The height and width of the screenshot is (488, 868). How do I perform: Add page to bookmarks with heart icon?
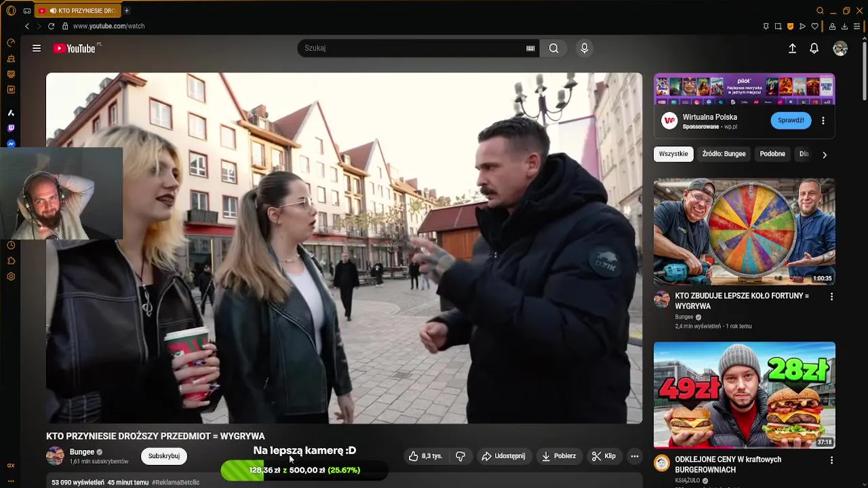(x=814, y=26)
